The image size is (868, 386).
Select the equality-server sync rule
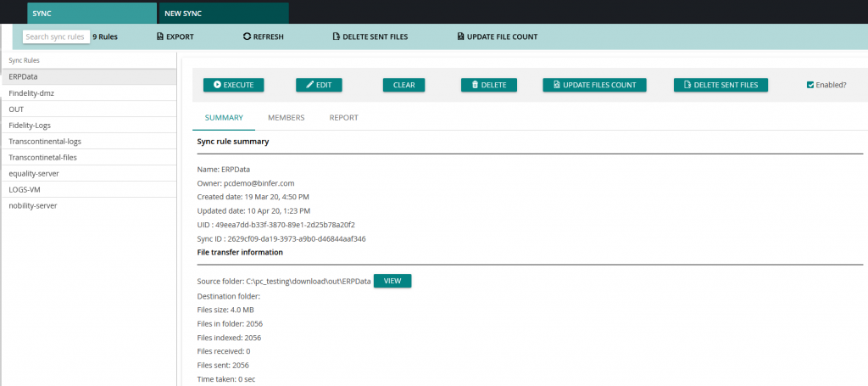pos(88,173)
